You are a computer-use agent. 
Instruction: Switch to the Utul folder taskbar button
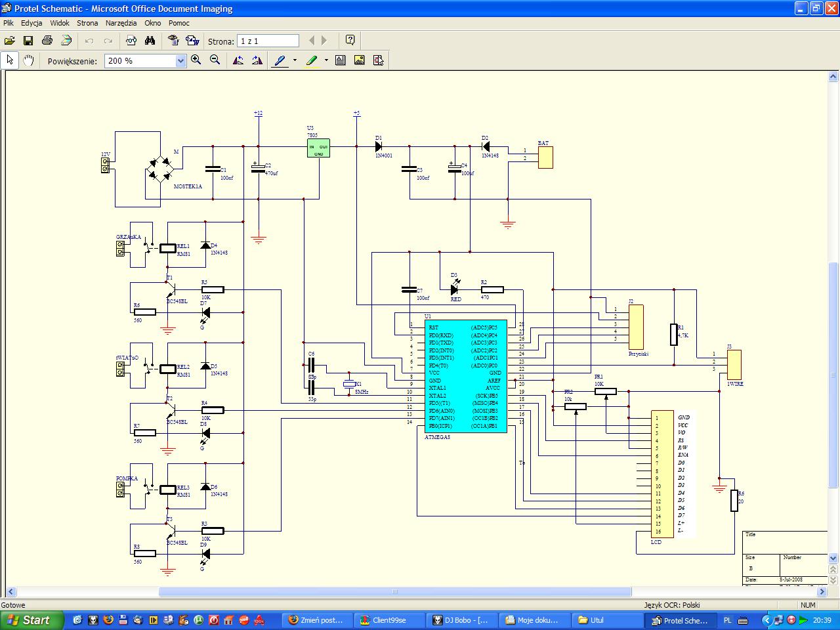(606, 620)
